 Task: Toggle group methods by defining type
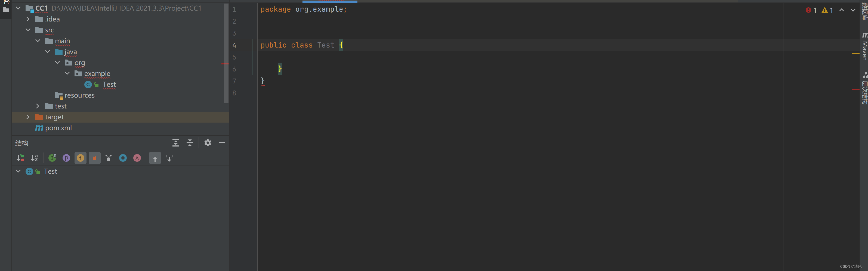pyautogui.click(x=109, y=158)
